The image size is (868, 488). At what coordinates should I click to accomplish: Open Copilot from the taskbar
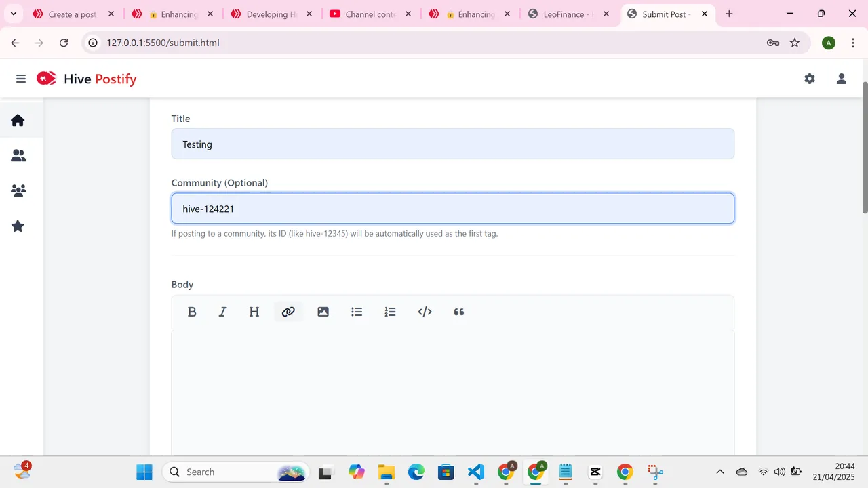click(x=356, y=472)
